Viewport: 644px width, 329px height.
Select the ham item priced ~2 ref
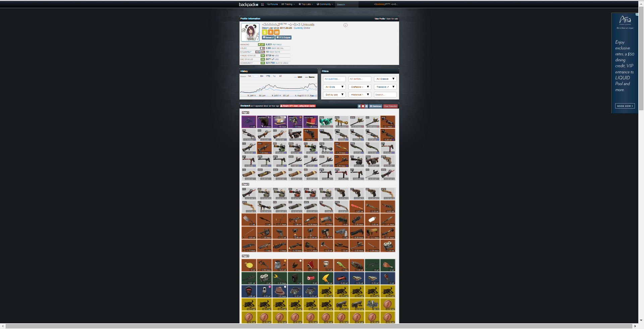coord(388,265)
